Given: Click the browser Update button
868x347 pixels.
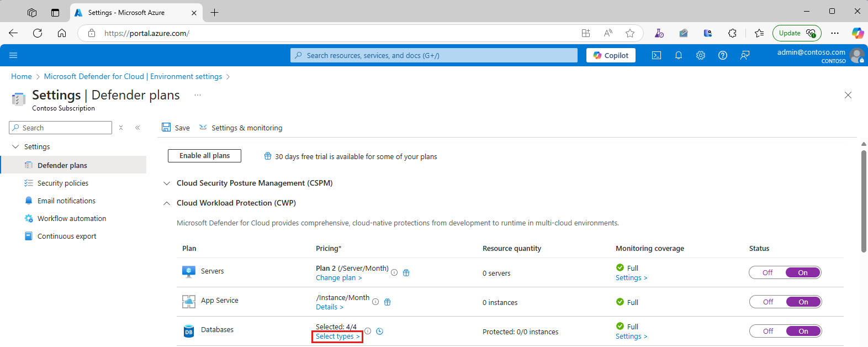Looking at the screenshot, I should tap(797, 33).
